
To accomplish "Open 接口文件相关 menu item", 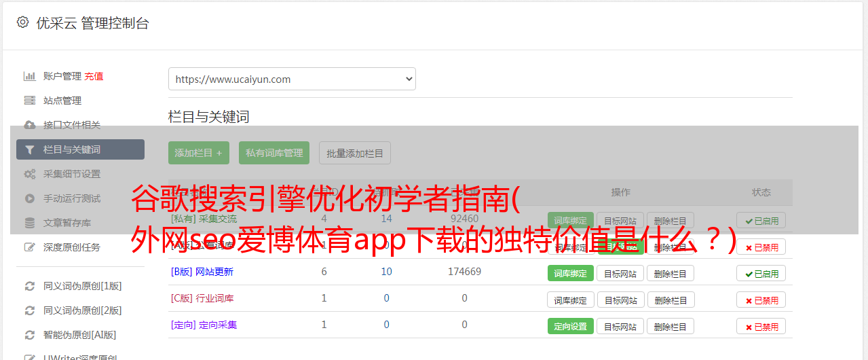I will pos(72,125).
